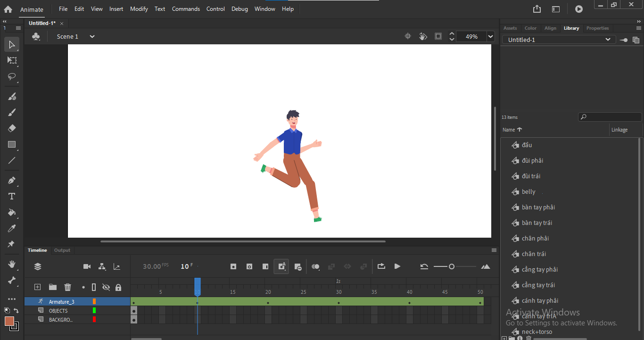Activate the Eyedropper tool
The height and width of the screenshot is (340, 644).
tap(12, 228)
